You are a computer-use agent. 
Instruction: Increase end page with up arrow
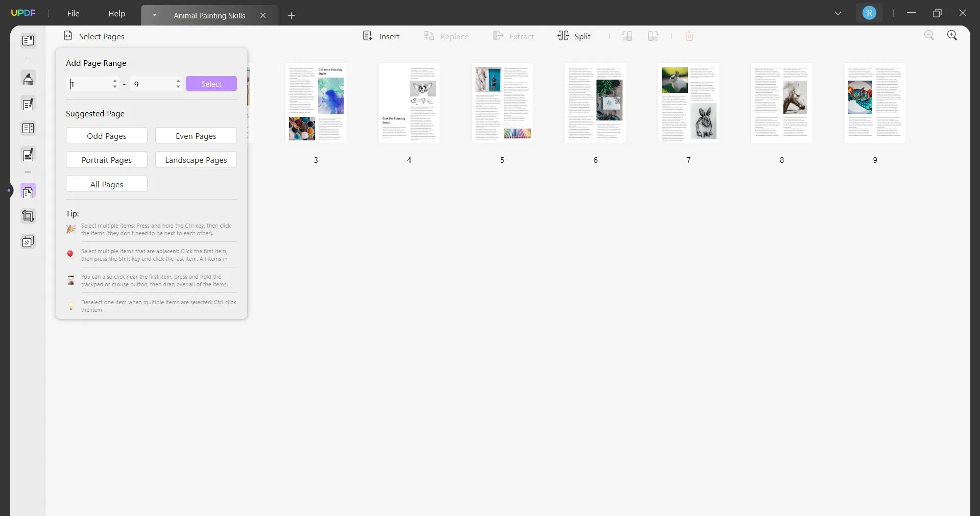[x=178, y=81]
